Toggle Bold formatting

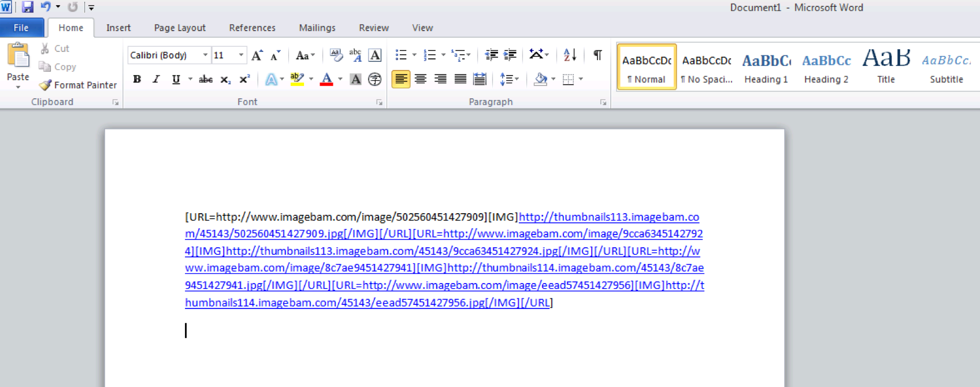tap(137, 79)
